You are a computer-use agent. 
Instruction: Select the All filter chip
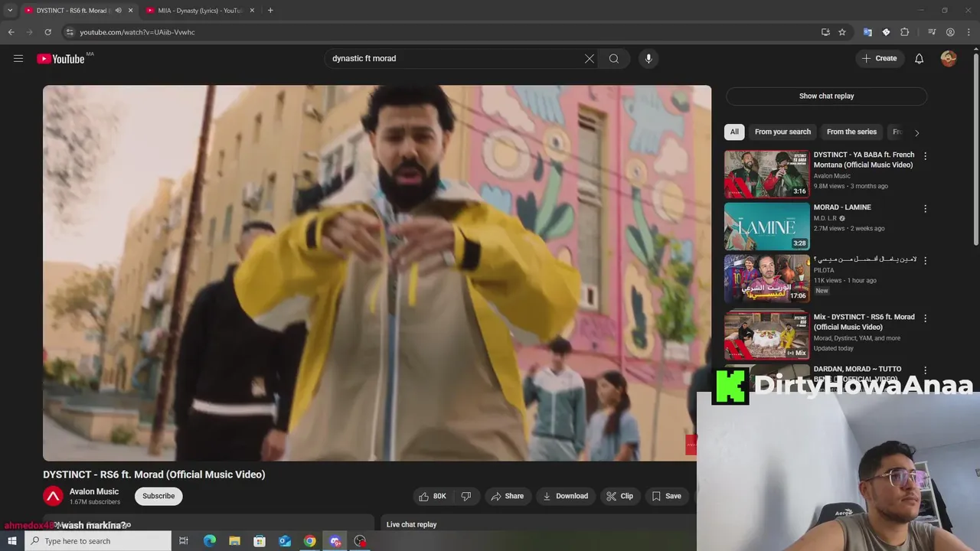click(734, 132)
